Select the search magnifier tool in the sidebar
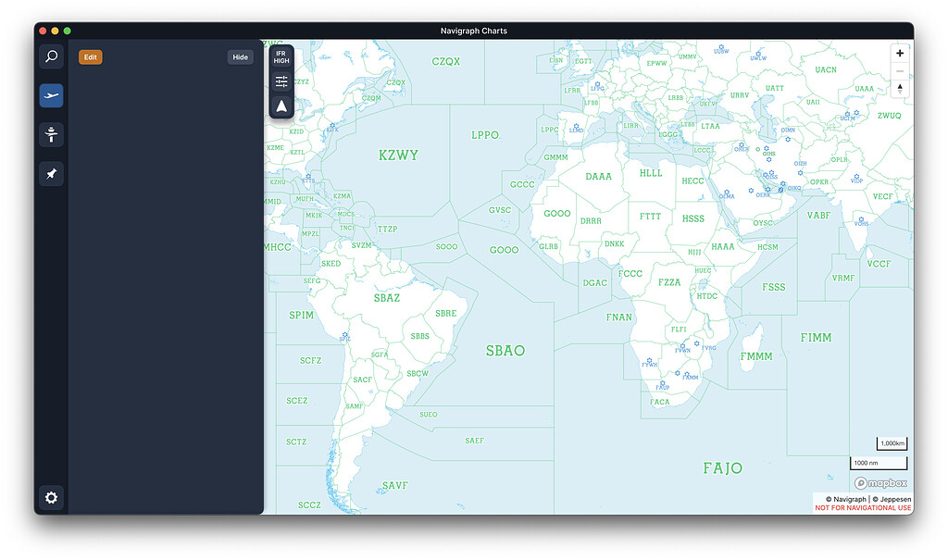This screenshot has height=560, width=948. point(51,56)
